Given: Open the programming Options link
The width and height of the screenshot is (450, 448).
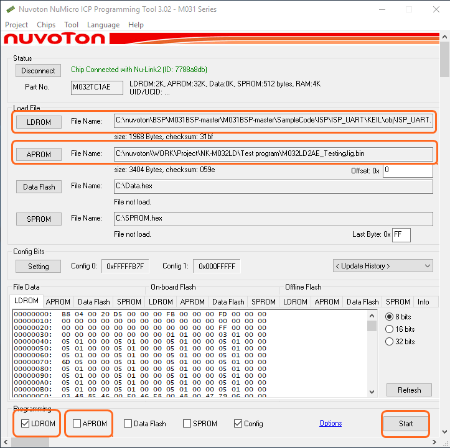Looking at the screenshot, I should click(330, 423).
